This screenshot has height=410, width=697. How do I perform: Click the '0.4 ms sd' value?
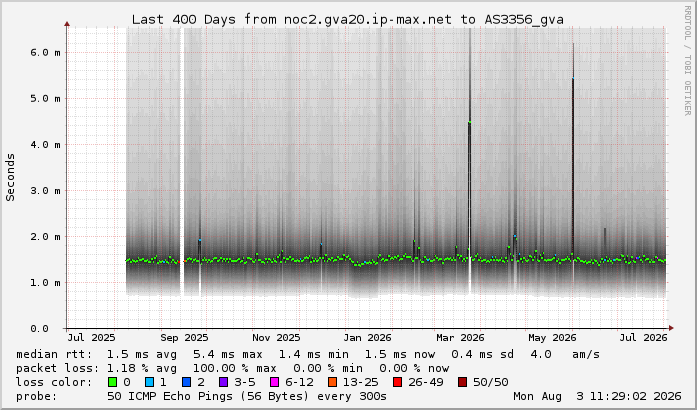pos(483,354)
